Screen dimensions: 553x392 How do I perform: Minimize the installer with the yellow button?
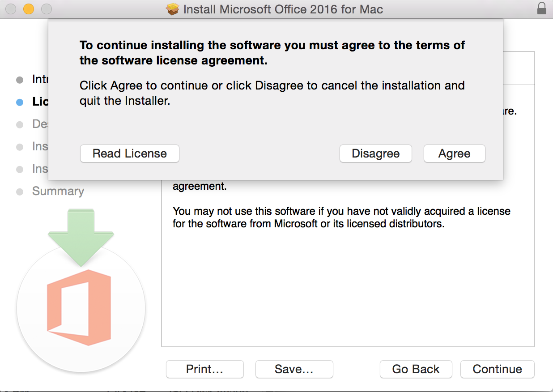[29, 9]
